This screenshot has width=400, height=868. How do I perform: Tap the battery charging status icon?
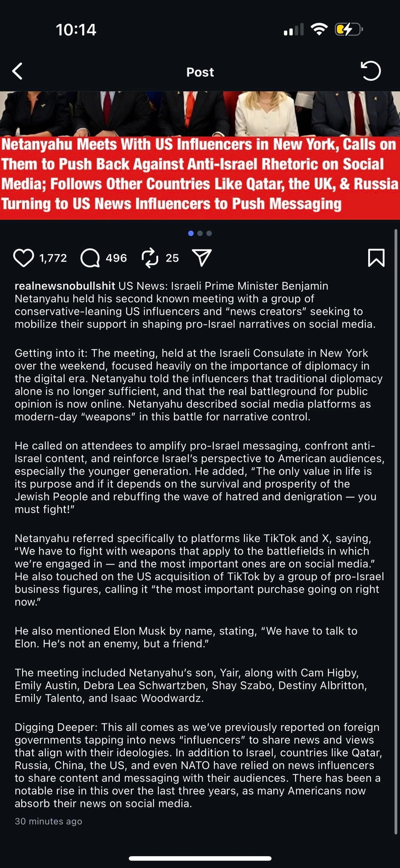pos(349,29)
